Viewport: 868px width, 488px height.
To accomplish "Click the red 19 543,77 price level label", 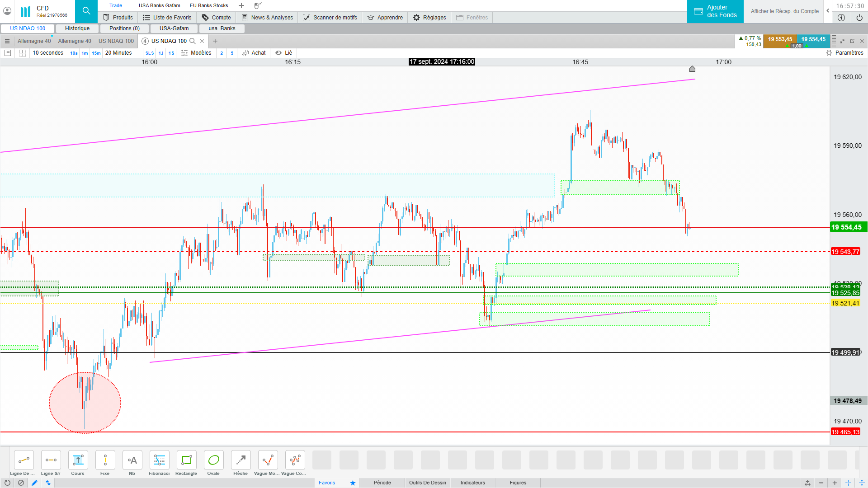I will [845, 252].
